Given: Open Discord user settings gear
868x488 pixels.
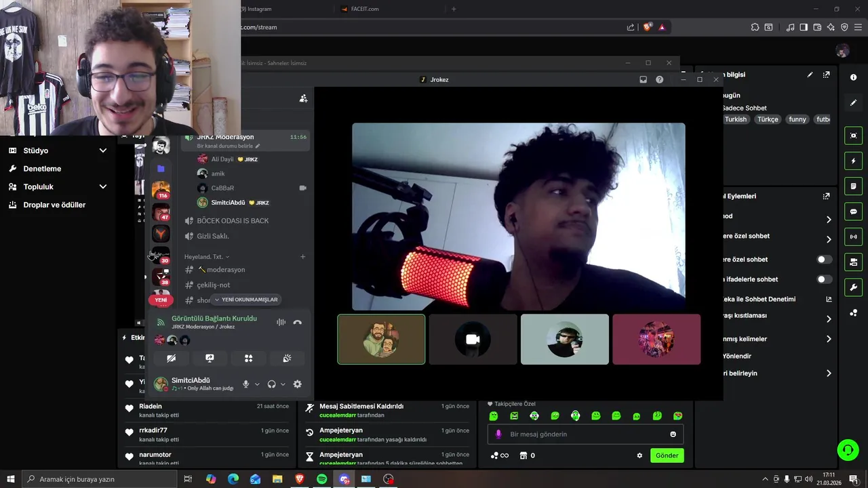Looking at the screenshot, I should pyautogui.click(x=297, y=384).
